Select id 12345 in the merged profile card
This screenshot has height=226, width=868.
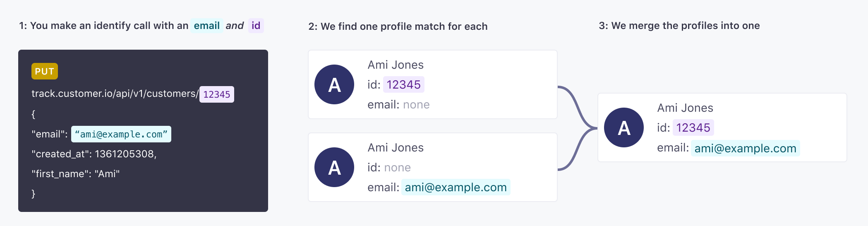pyautogui.click(x=693, y=127)
